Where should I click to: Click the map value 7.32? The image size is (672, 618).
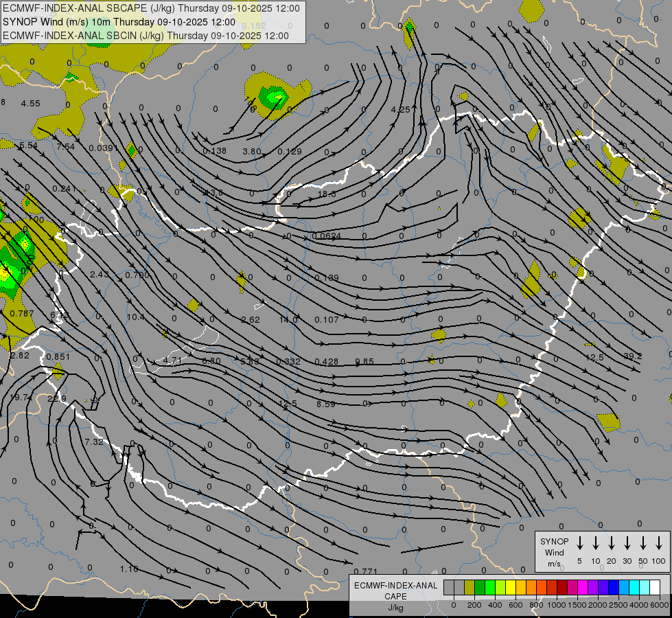coord(94,442)
